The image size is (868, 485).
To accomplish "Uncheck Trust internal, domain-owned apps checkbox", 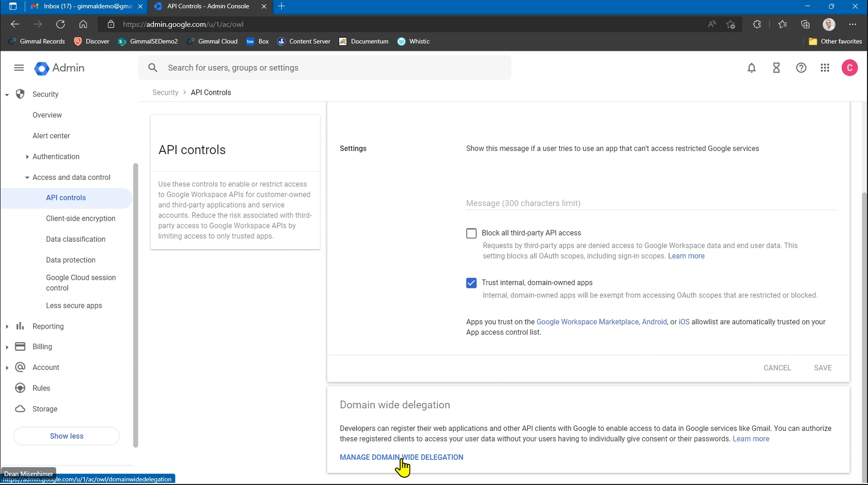I will pos(471,283).
